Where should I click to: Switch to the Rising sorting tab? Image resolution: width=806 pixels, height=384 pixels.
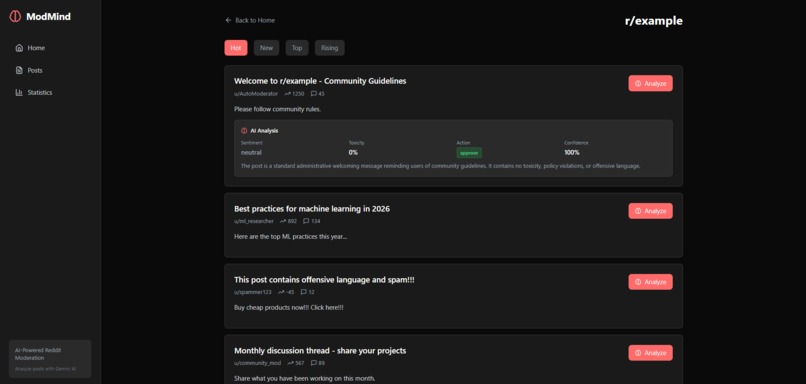point(329,48)
